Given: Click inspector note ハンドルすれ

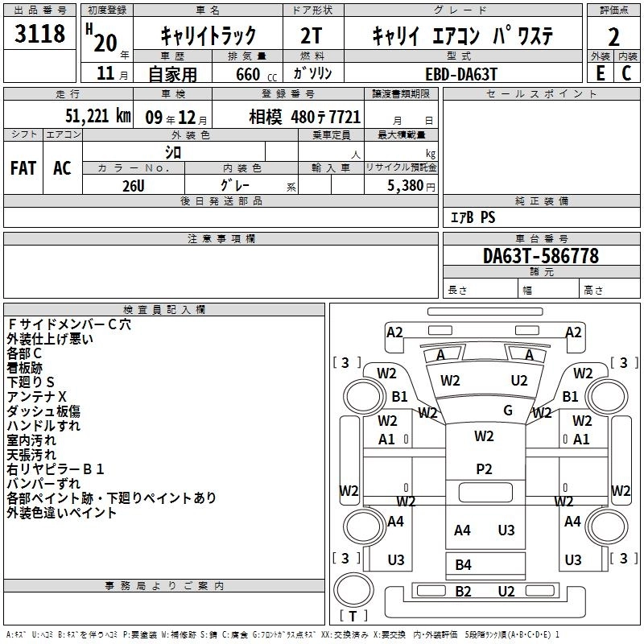Looking at the screenshot, I should 43,426.
